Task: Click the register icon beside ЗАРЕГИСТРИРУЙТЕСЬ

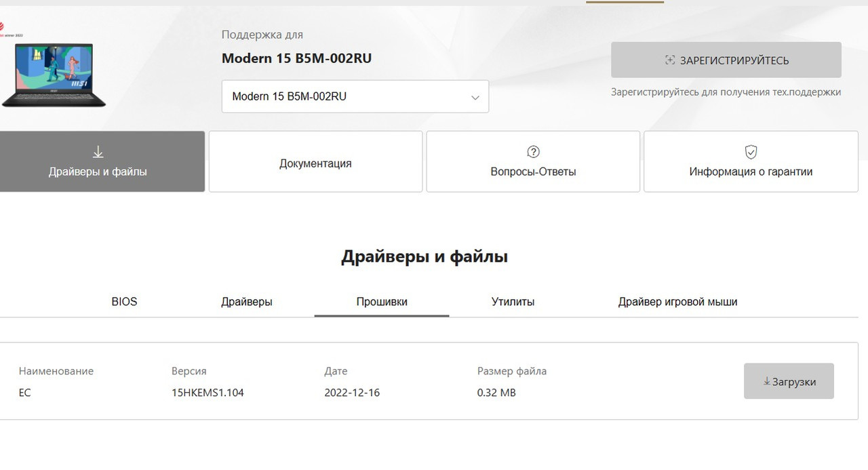Action: pos(670,60)
